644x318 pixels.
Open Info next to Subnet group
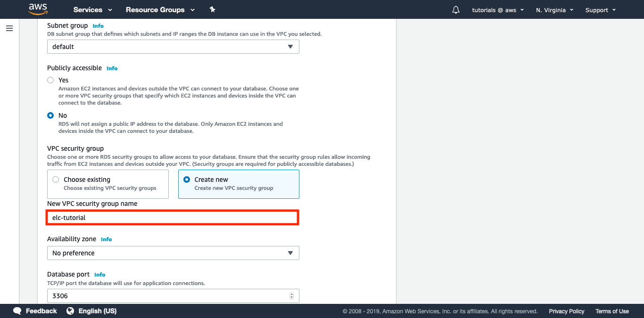[98, 26]
